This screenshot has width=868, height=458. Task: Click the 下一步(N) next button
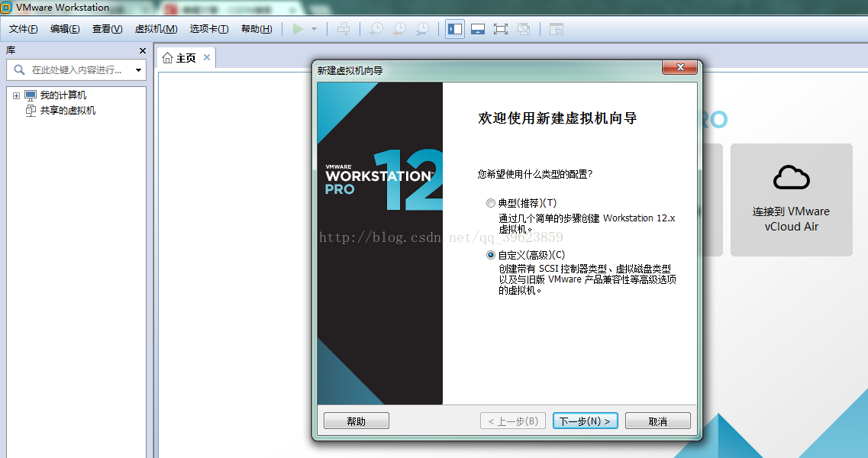(585, 421)
